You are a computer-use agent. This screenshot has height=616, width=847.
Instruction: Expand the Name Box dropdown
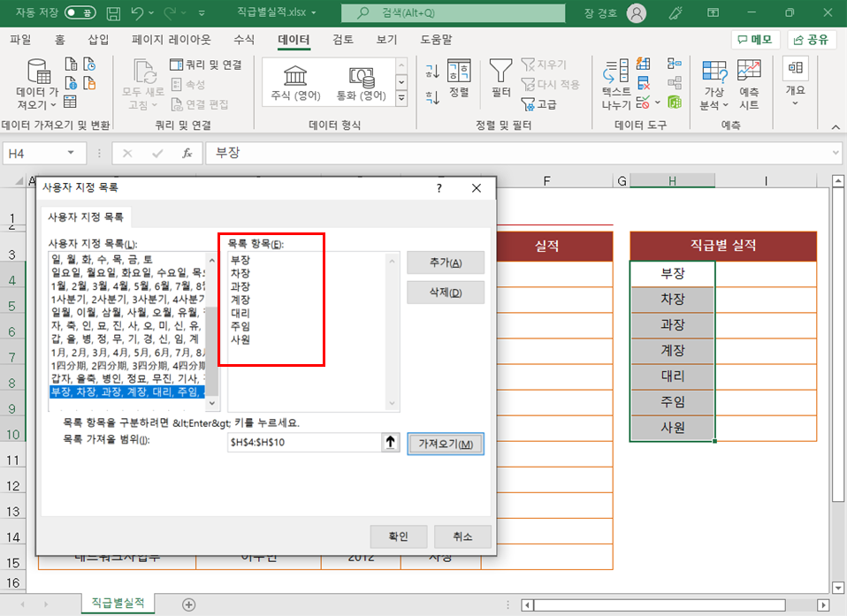click(71, 153)
